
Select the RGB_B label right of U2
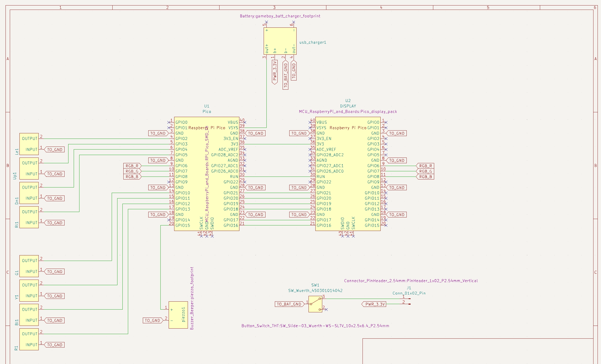coord(425,177)
